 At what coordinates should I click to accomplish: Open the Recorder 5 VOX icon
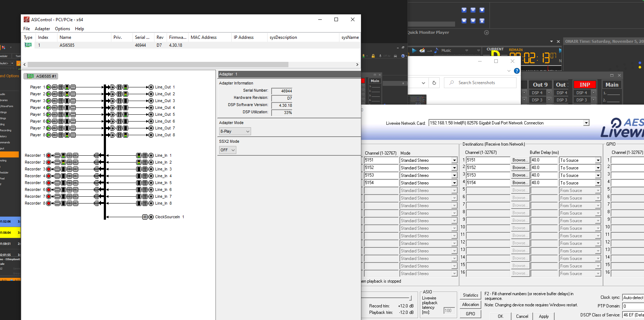pyautogui.click(x=69, y=183)
